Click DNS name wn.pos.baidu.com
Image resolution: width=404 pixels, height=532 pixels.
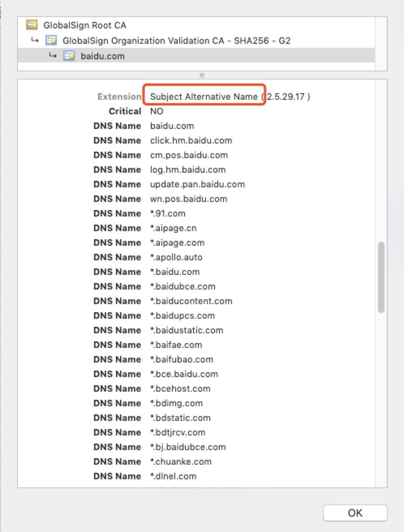point(189,199)
